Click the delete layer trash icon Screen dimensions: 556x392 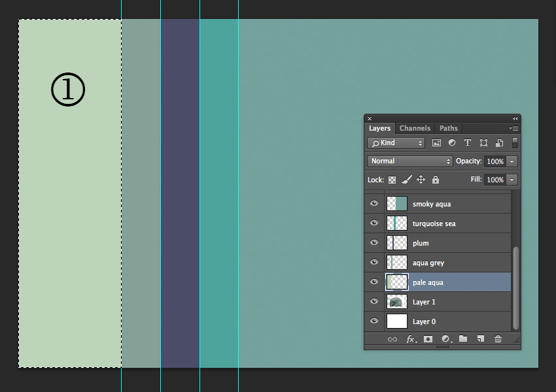click(x=498, y=339)
